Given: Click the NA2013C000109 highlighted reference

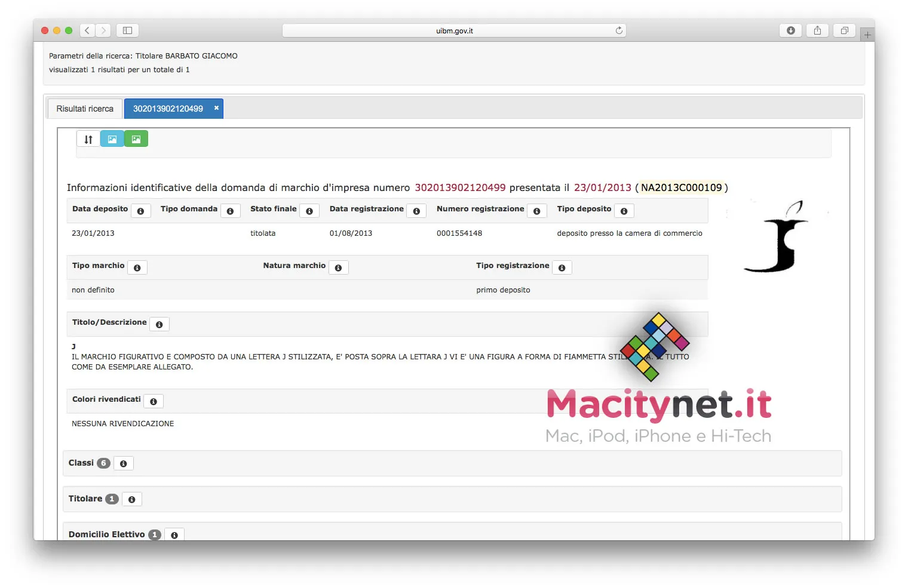Looking at the screenshot, I should [681, 187].
